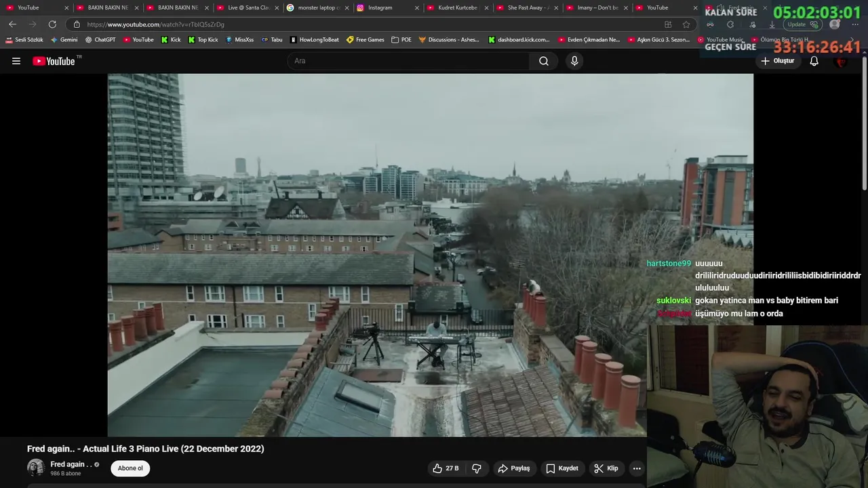Open Evden Çıkmadan bookmark

point(589,40)
